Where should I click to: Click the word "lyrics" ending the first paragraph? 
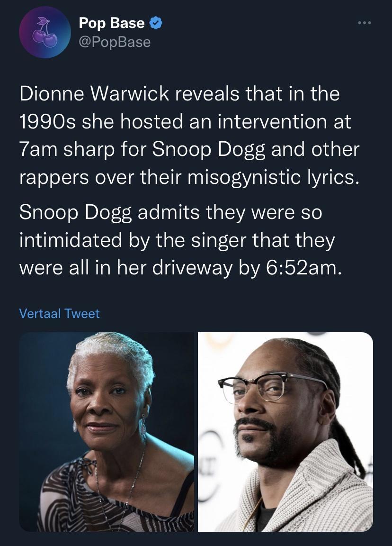333,178
